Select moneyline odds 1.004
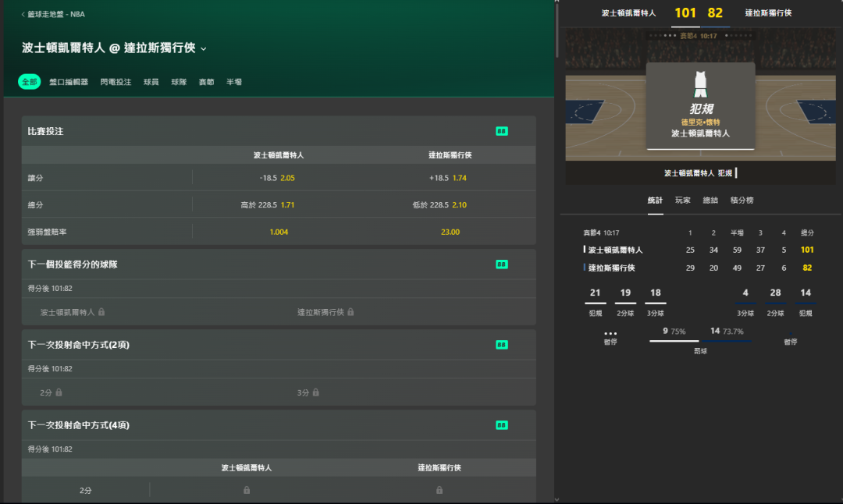The image size is (843, 504). point(279,232)
